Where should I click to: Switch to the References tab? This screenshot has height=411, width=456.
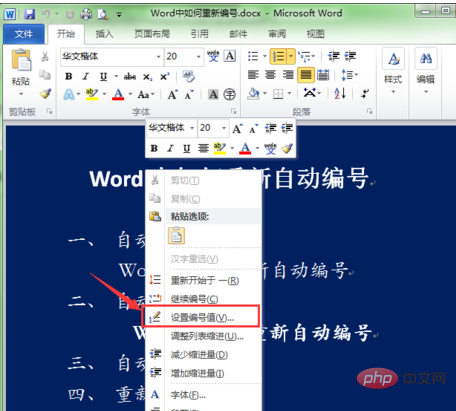200,34
